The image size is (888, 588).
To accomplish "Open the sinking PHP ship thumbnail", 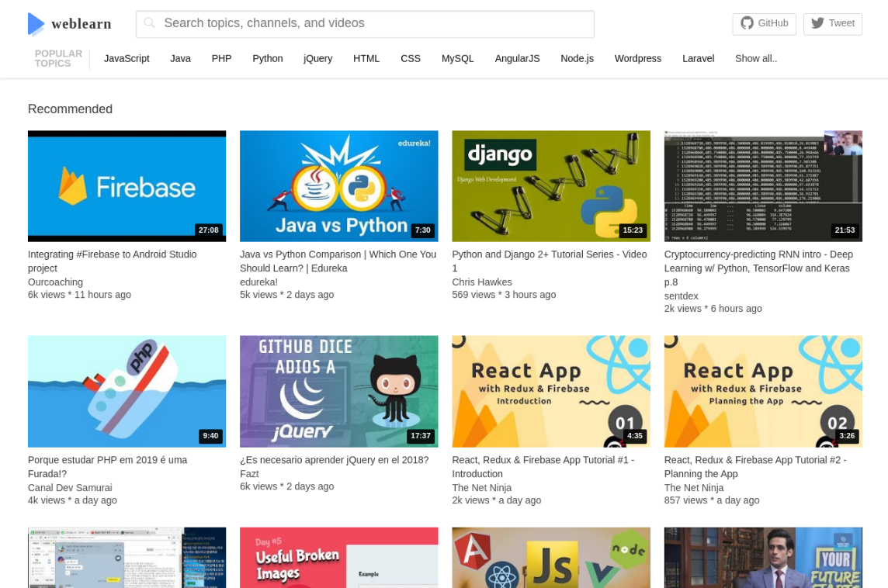I will (x=127, y=392).
